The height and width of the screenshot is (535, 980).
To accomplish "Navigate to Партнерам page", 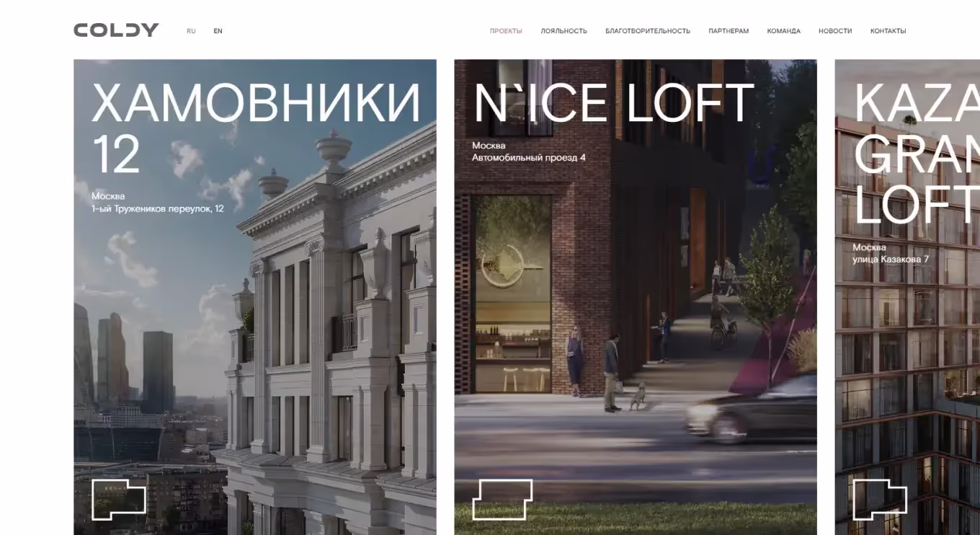I will [x=728, y=31].
